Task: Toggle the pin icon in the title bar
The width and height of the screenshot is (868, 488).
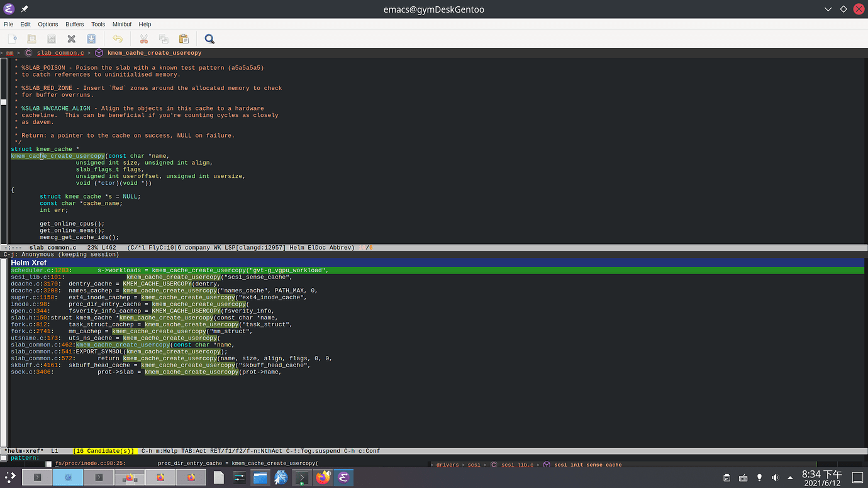Action: click(x=24, y=9)
